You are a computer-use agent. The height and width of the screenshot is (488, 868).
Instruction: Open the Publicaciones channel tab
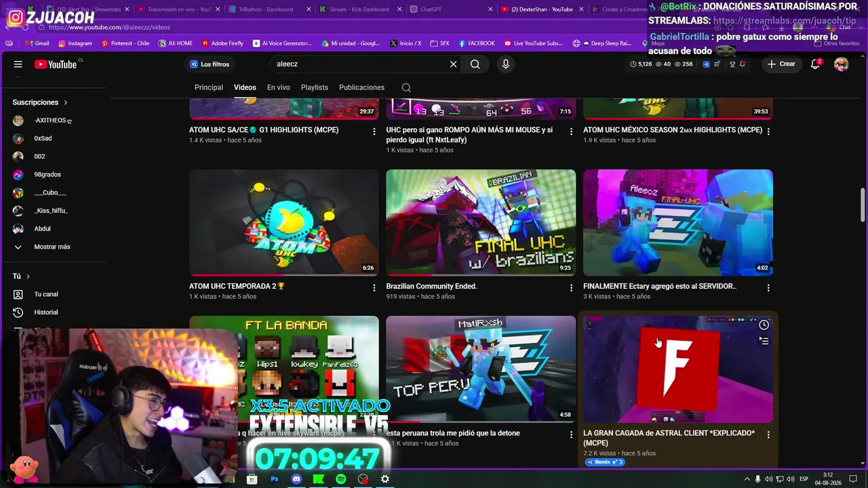coord(361,87)
